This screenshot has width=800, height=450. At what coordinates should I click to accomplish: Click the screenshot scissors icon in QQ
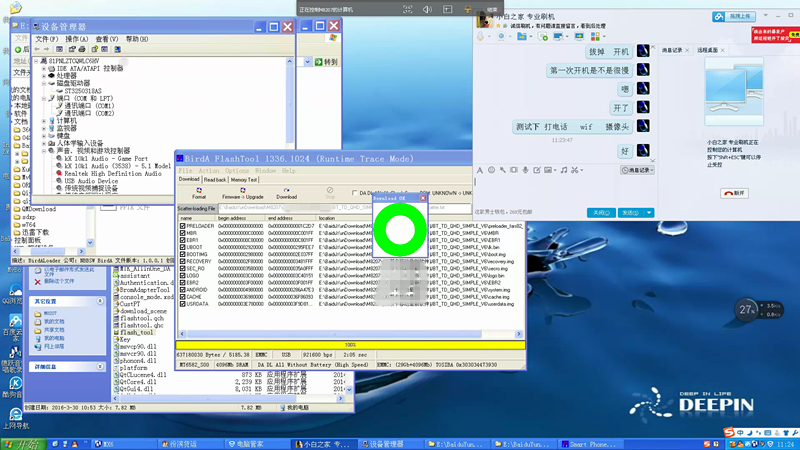pos(575,170)
